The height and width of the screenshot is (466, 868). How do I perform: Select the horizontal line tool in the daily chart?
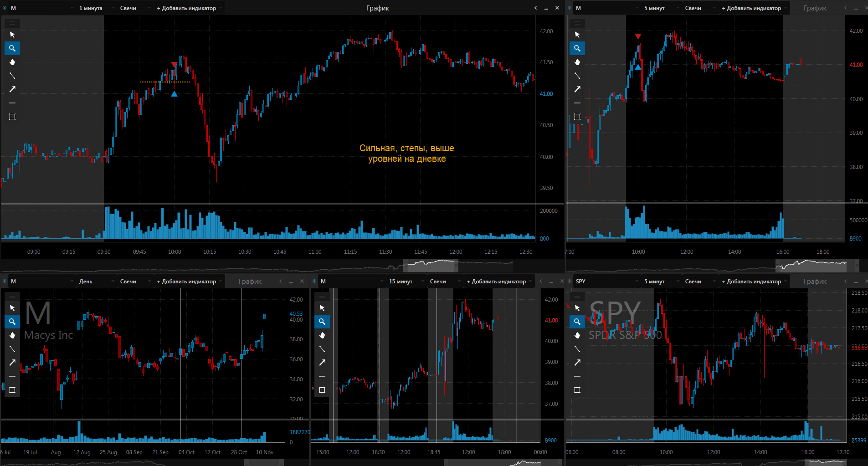[12, 376]
